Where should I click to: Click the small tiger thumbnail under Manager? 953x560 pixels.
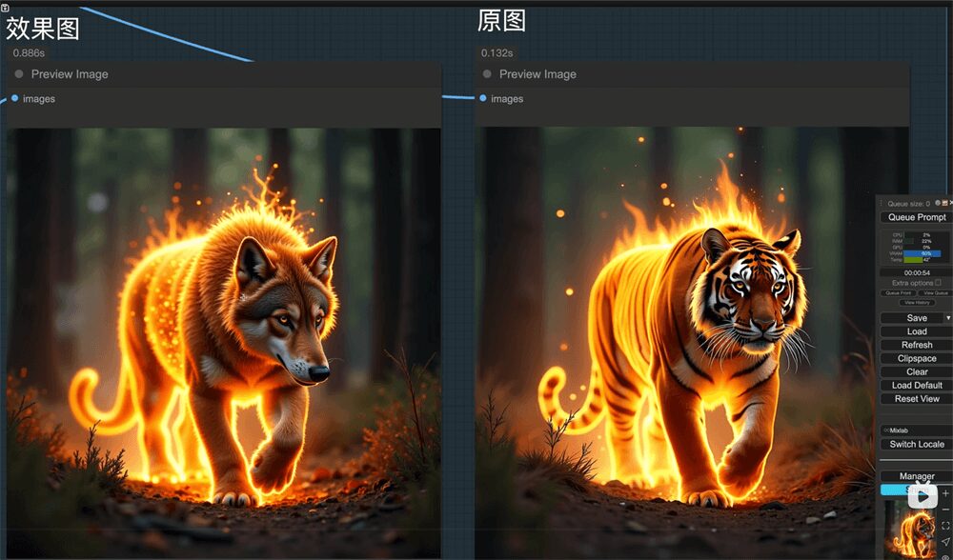[910, 529]
